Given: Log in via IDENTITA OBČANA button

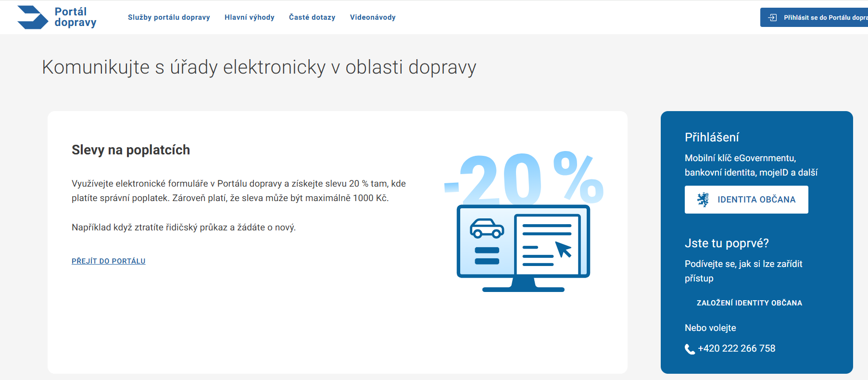Looking at the screenshot, I should click(746, 200).
